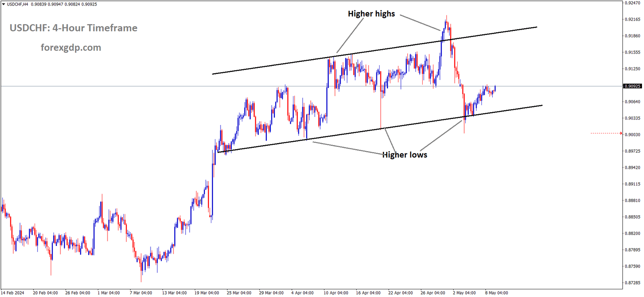The image size is (644, 297).
Task: Click price scale value 0.90640
Action: pyautogui.click(x=632, y=102)
